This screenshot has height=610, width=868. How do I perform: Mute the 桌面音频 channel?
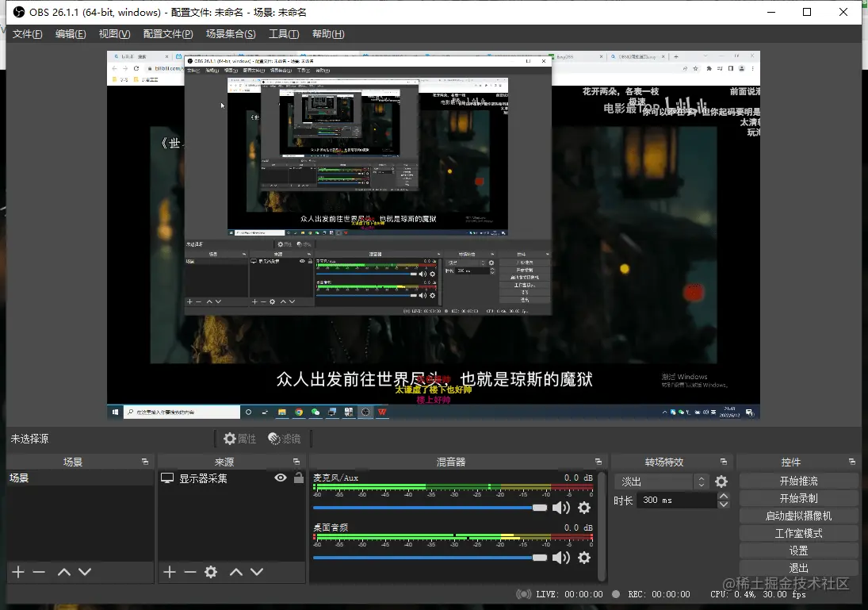(560, 558)
